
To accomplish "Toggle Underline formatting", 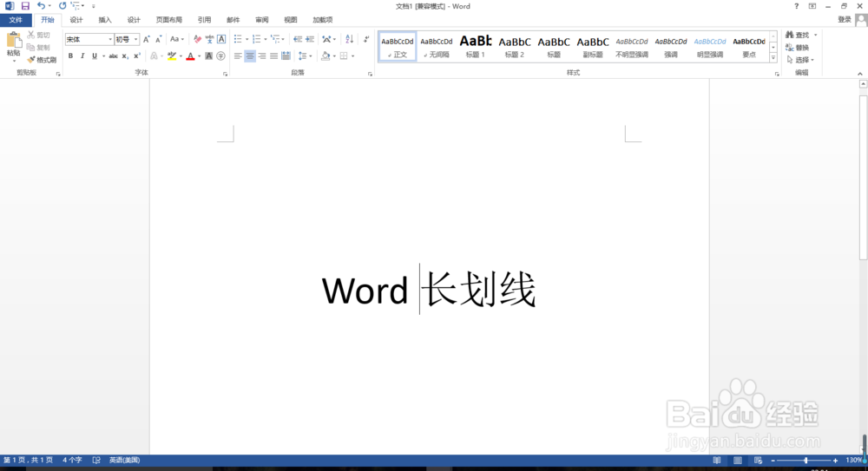I will point(95,56).
